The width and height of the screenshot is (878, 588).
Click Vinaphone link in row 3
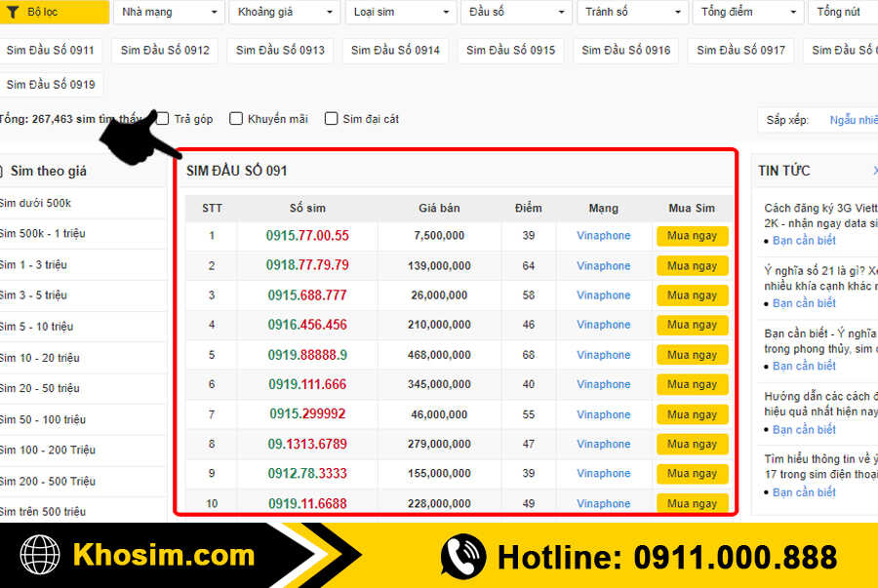point(603,295)
